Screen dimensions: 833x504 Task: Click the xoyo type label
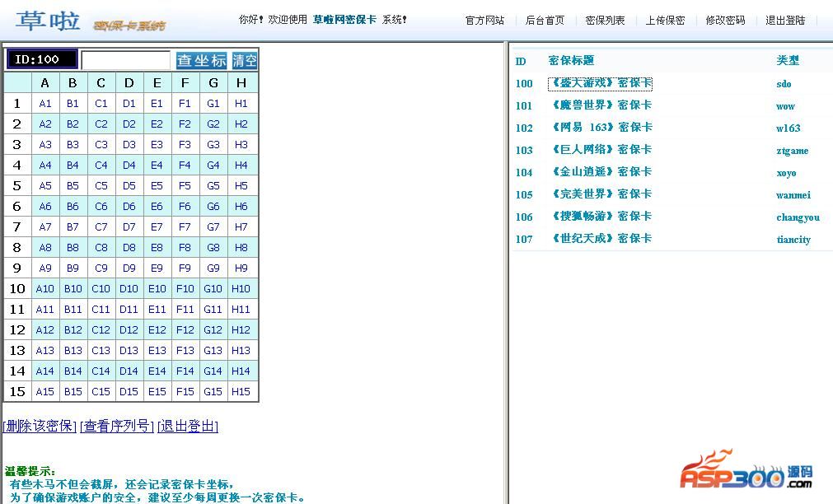(x=786, y=173)
